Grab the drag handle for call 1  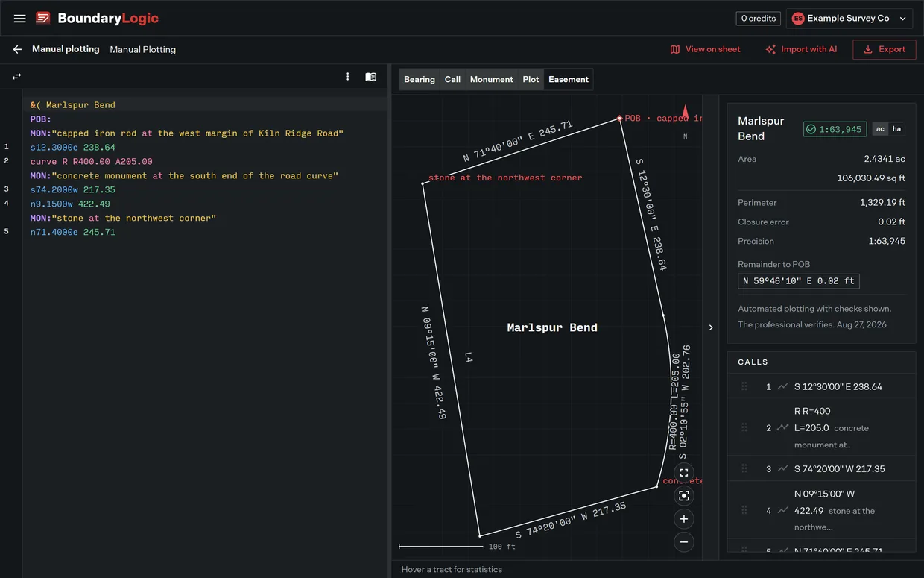coord(744,386)
